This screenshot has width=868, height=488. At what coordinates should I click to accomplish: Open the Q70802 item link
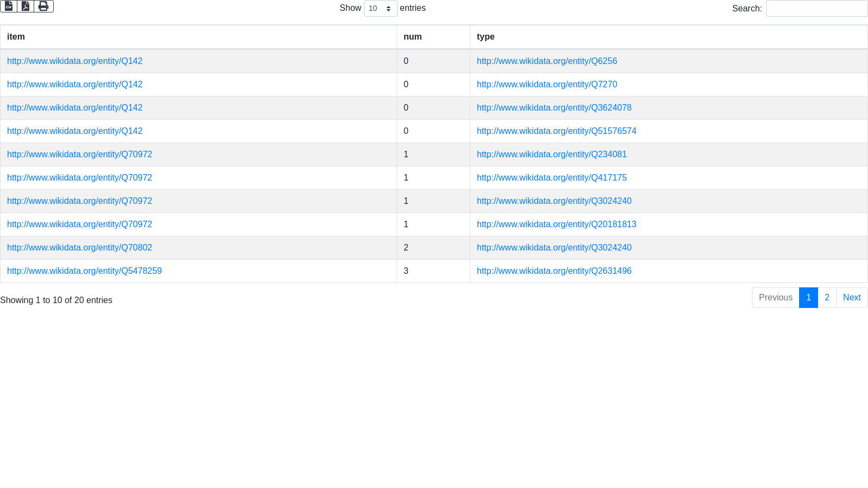point(79,248)
